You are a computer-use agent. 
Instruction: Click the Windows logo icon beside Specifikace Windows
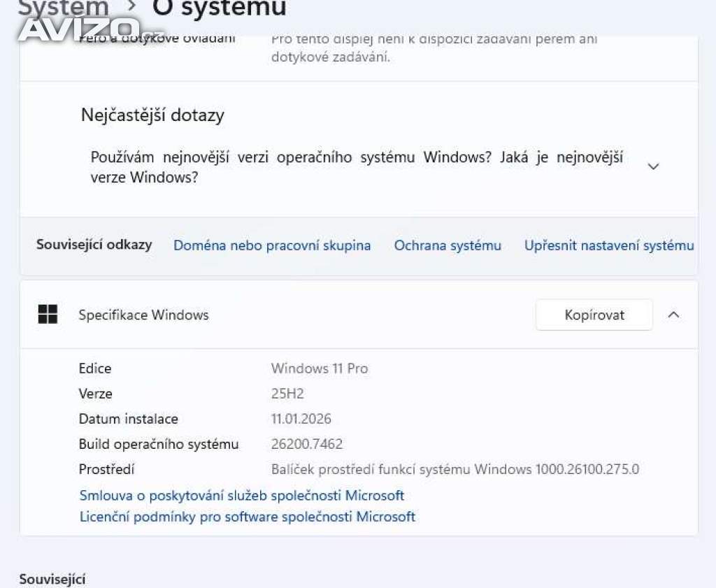coord(48,315)
